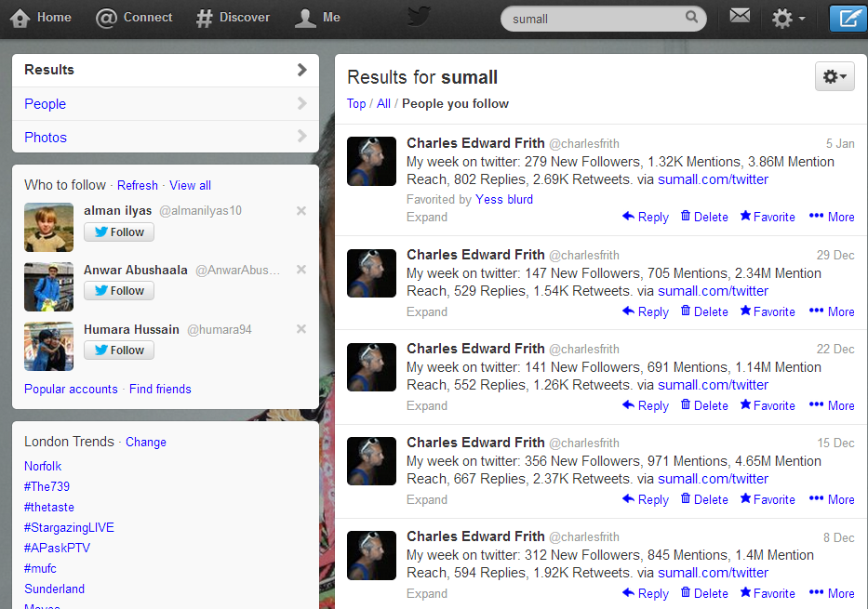868x609 pixels.
Task: Select Results in the sidebar
Action: (x=166, y=71)
